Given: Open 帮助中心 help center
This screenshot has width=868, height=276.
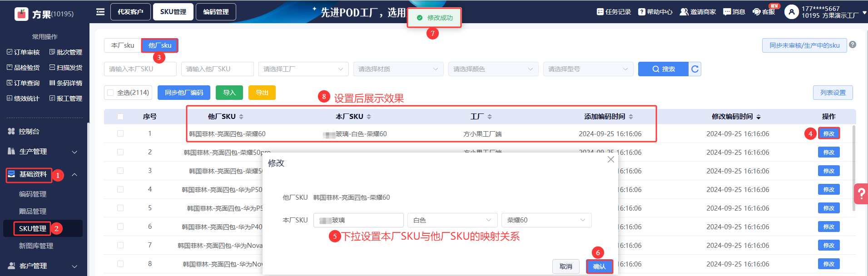Looking at the screenshot, I should tap(655, 12).
